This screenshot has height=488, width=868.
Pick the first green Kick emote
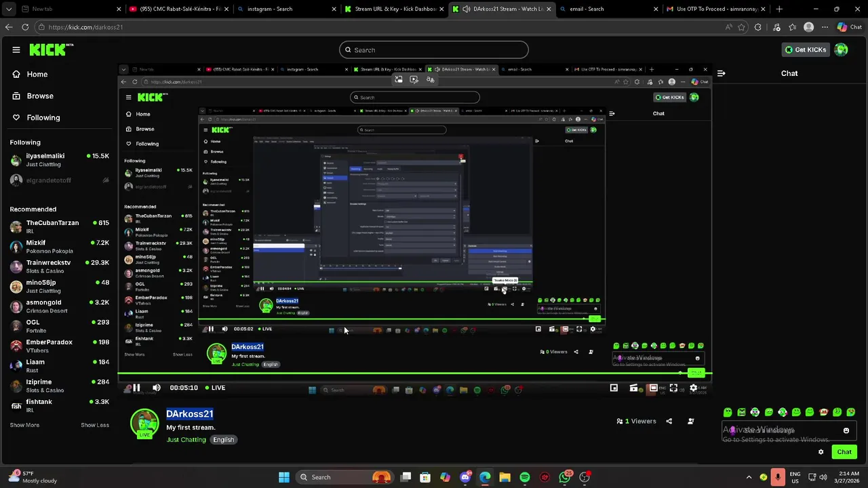[x=728, y=412]
